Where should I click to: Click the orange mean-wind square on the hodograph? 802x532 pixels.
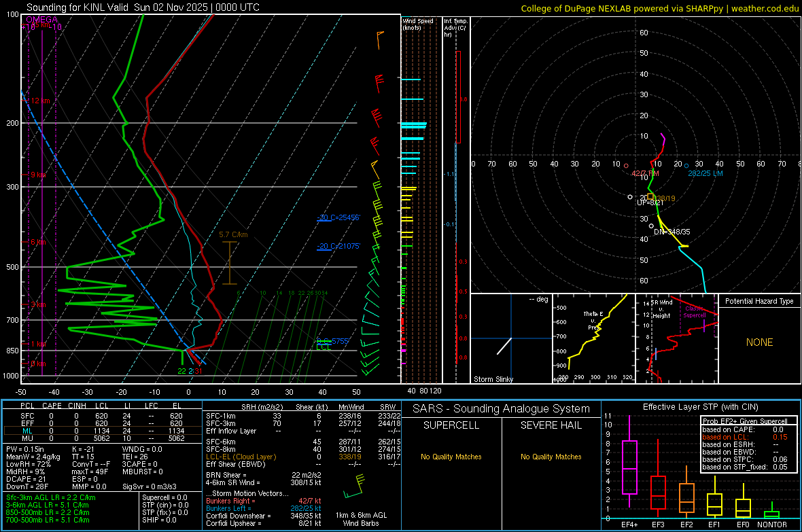(x=650, y=196)
